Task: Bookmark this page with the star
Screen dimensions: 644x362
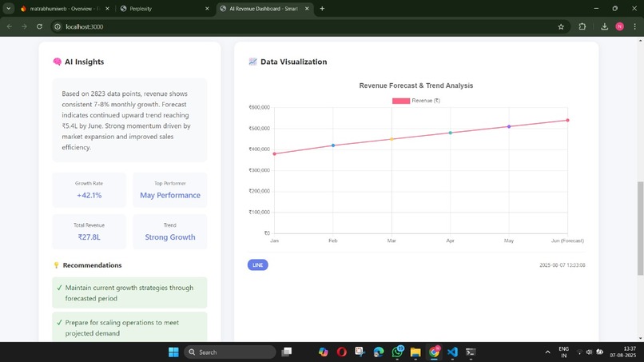Action: coord(561,26)
